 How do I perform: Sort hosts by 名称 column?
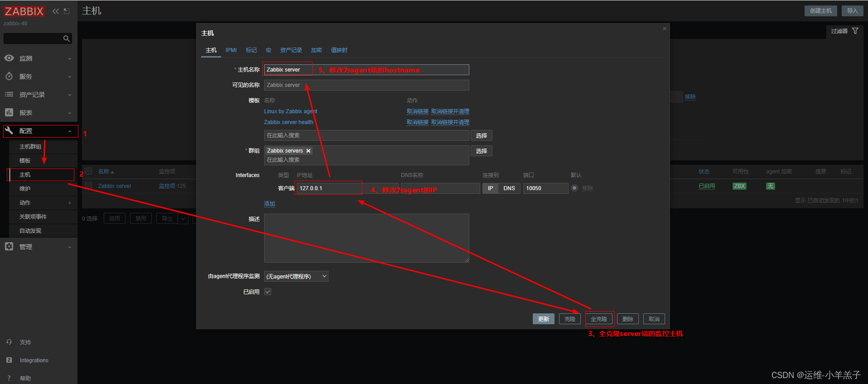coord(106,172)
